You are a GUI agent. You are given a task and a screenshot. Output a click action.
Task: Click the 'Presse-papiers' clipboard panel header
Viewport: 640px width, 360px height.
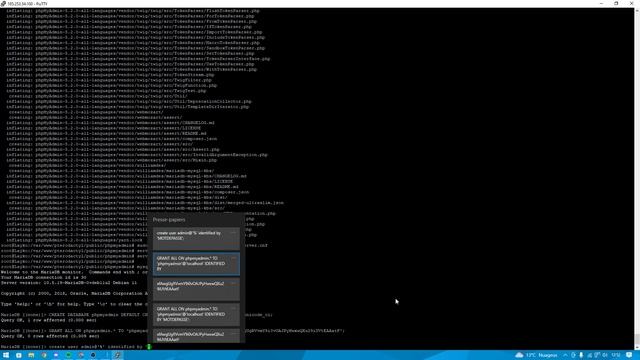pos(169,220)
